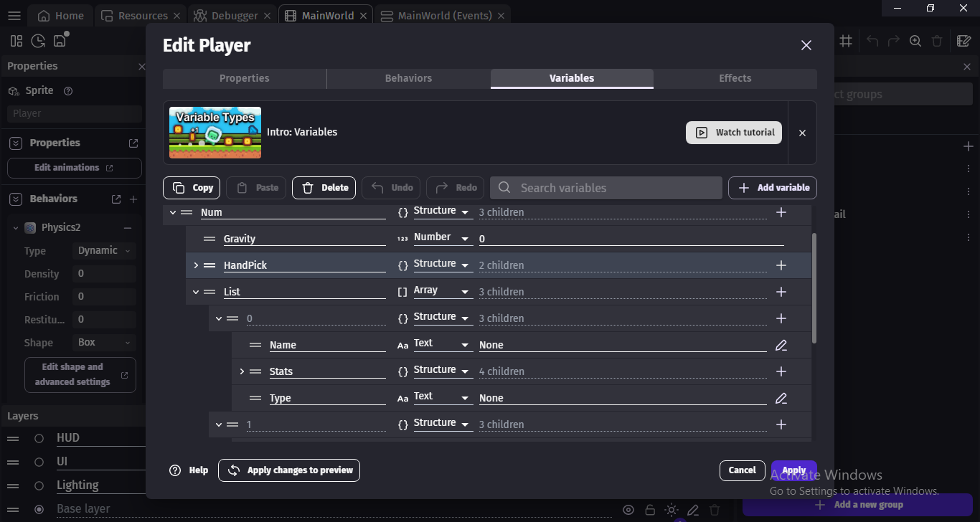The image size is (980, 522).
Task: Click Apply changes to preview button
Action: pos(289,470)
